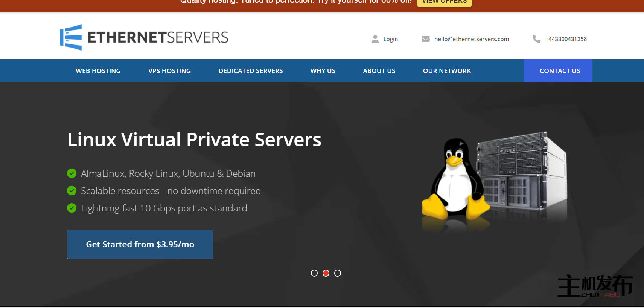Select the first slide indicator dot

pos(314,273)
